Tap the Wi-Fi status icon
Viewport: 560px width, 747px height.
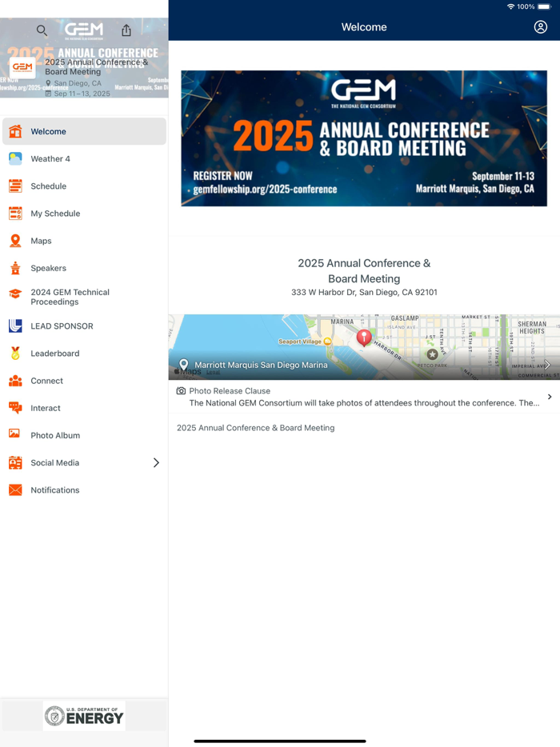coord(510,6)
